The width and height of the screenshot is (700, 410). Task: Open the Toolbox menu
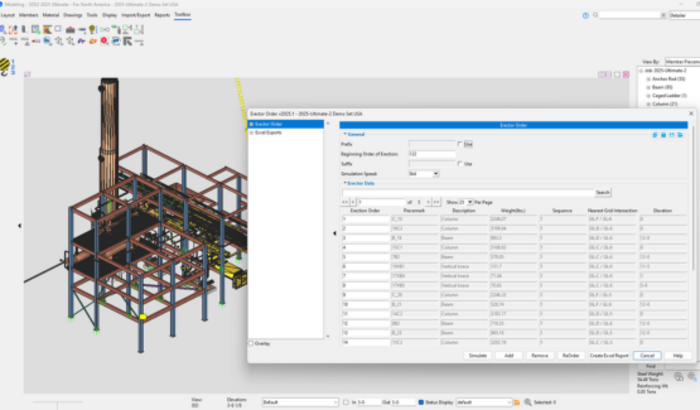point(182,15)
